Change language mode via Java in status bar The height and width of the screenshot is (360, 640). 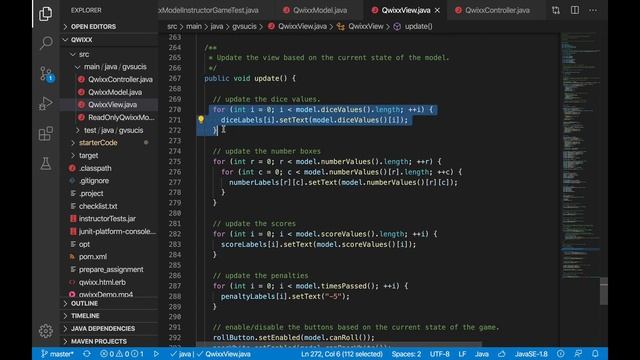(x=482, y=354)
